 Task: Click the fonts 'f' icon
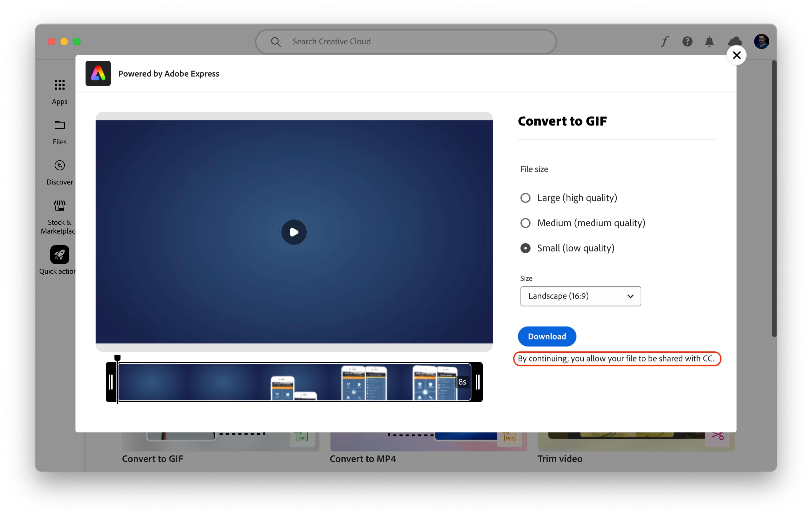(x=664, y=41)
